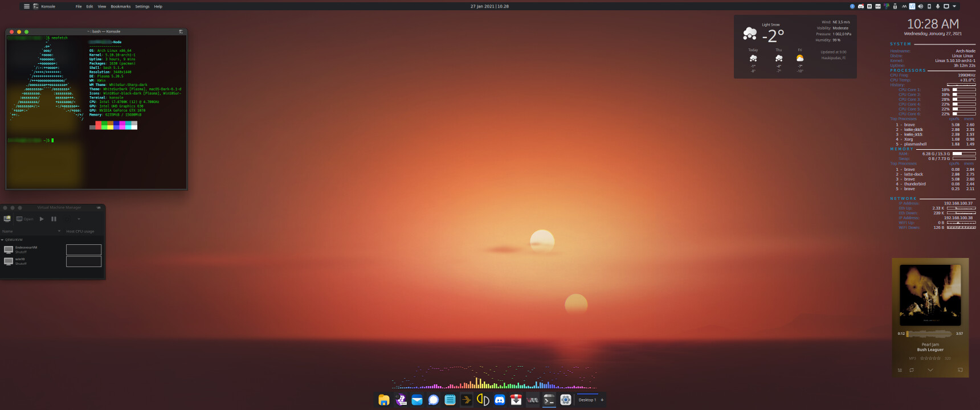The width and height of the screenshot is (980, 410).
Task: Click the Konsole terminal dock icon
Action: [x=549, y=400]
